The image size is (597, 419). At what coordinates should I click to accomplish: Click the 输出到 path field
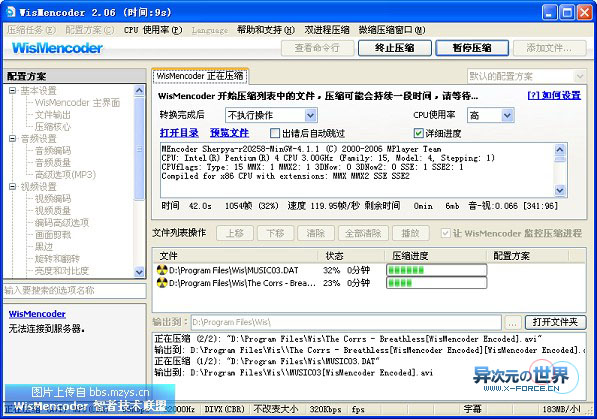[346, 322]
